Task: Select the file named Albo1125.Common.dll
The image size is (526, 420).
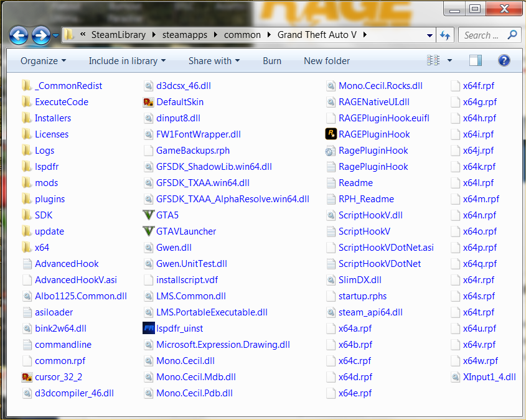Action: tap(81, 296)
